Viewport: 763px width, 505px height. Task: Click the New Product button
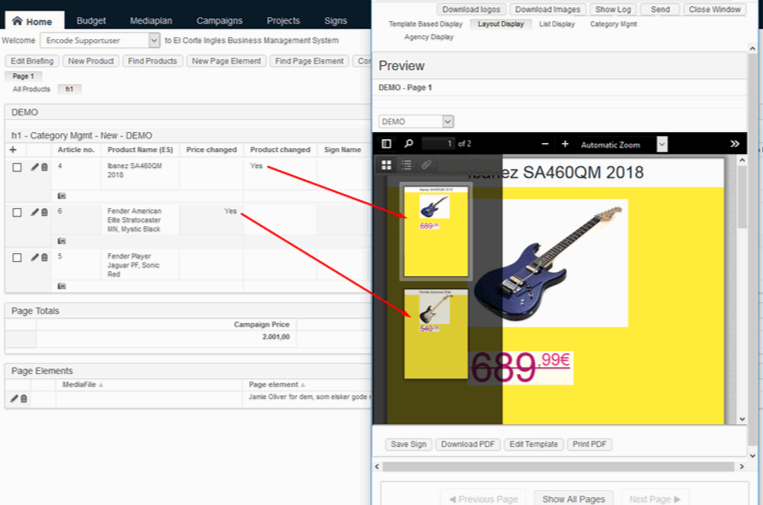pyautogui.click(x=91, y=61)
